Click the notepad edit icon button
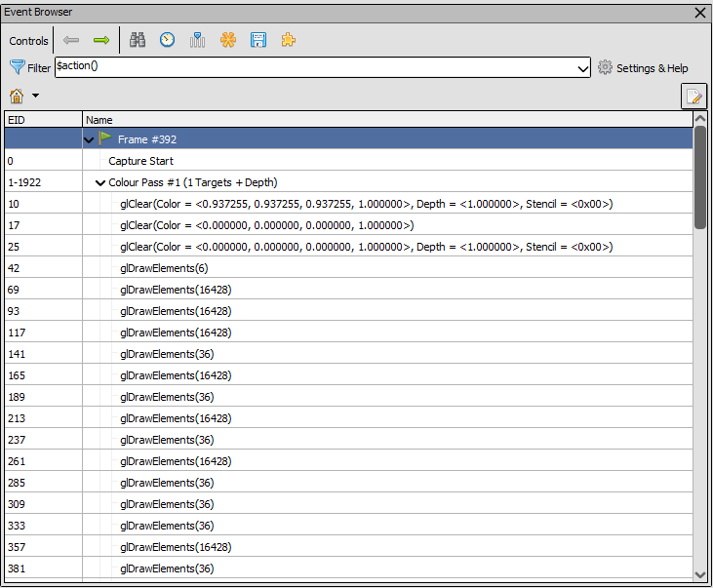This screenshot has height=588, width=713. point(693,96)
